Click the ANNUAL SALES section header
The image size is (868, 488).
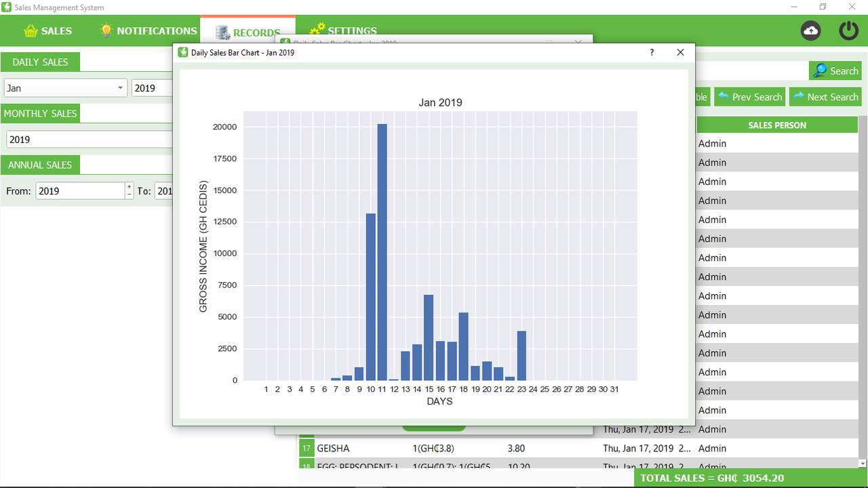[40, 165]
